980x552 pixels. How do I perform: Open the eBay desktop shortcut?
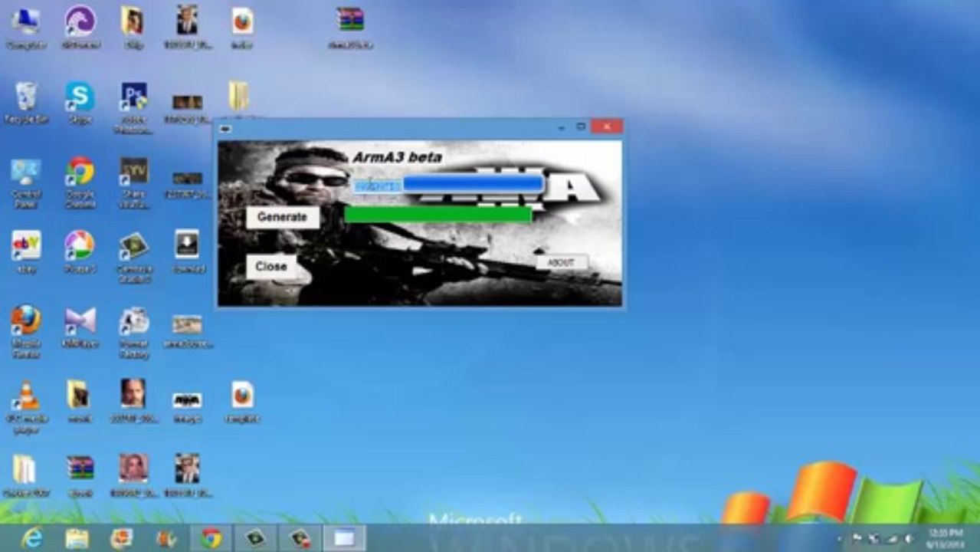point(26,253)
